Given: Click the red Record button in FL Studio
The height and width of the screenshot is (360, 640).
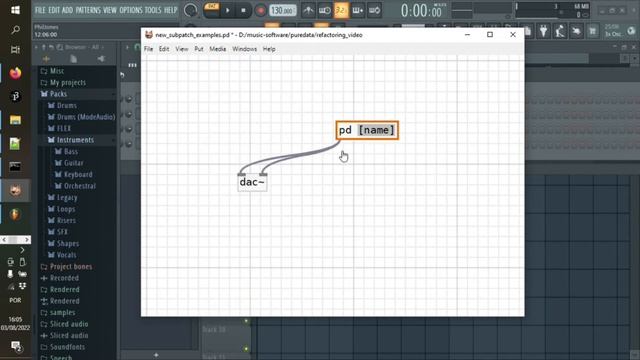Looking at the screenshot, I should click(260, 11).
